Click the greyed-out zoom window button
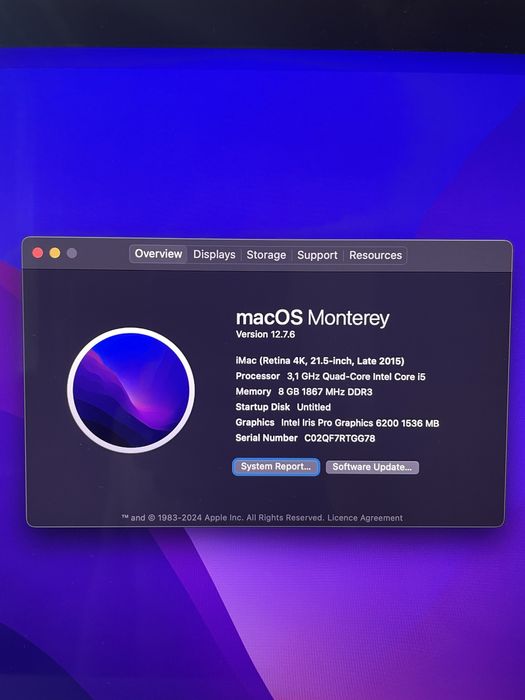The image size is (525, 700). (x=72, y=254)
